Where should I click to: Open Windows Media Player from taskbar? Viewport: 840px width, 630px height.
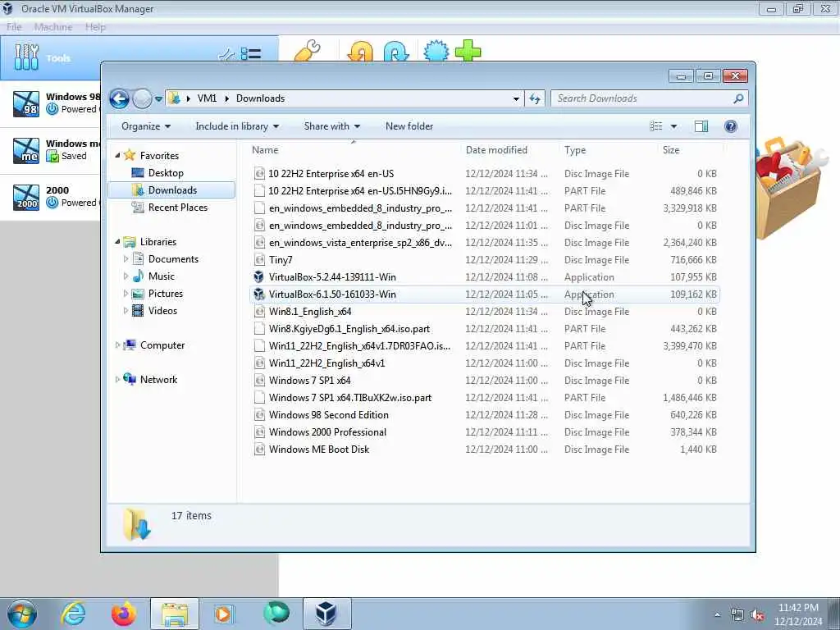[223, 614]
